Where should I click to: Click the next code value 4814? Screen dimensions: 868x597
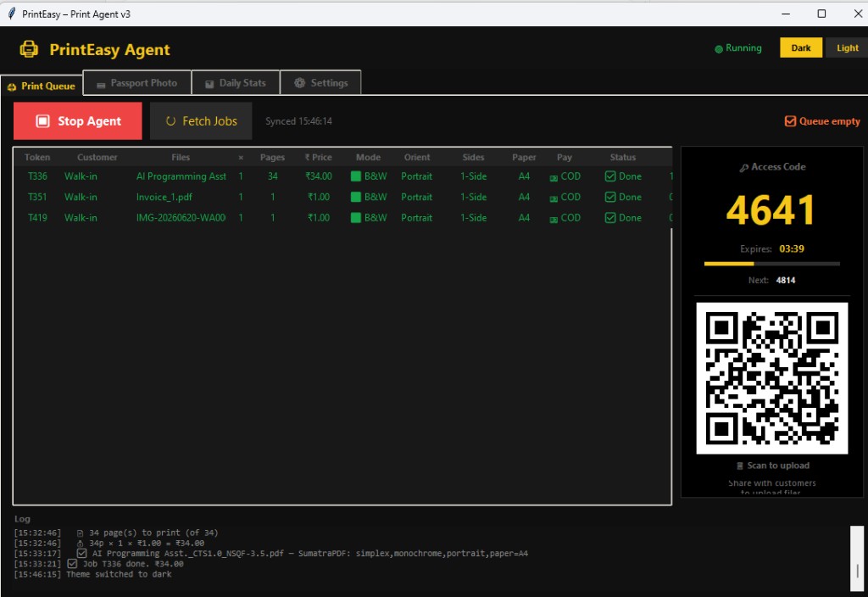pyautogui.click(x=786, y=280)
